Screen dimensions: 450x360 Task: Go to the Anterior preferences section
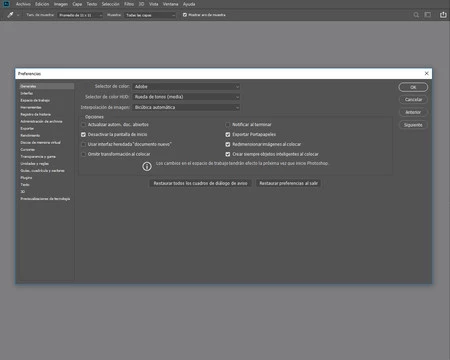(x=413, y=112)
